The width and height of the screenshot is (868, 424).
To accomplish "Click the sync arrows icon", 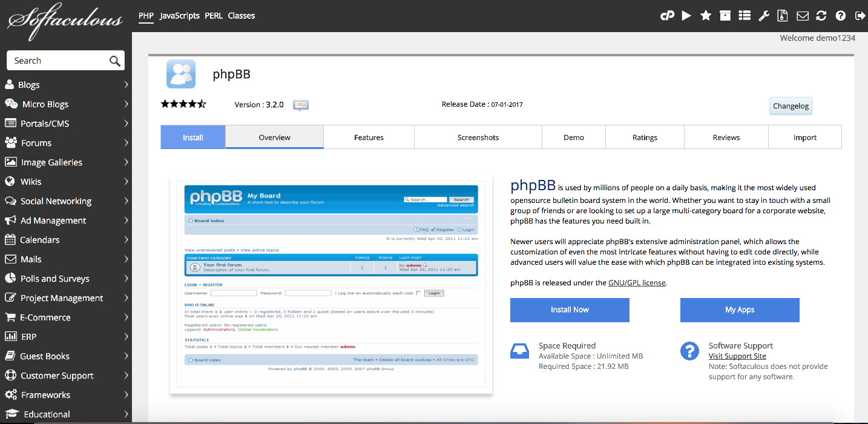I will click(821, 16).
